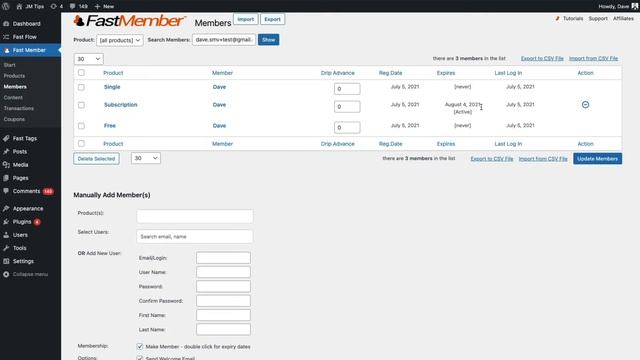Image resolution: width=640 pixels, height=360 pixels.
Task: Open the Appearance sidebar menu
Action: pos(28,209)
